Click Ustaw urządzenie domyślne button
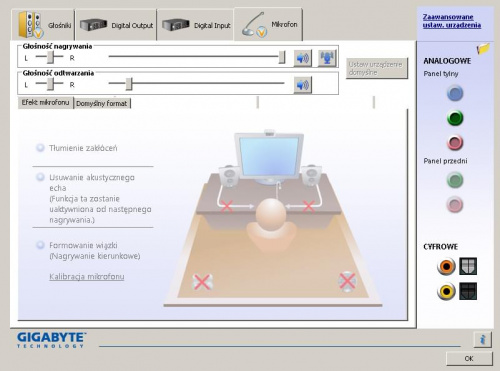The image size is (500, 371). point(377,68)
